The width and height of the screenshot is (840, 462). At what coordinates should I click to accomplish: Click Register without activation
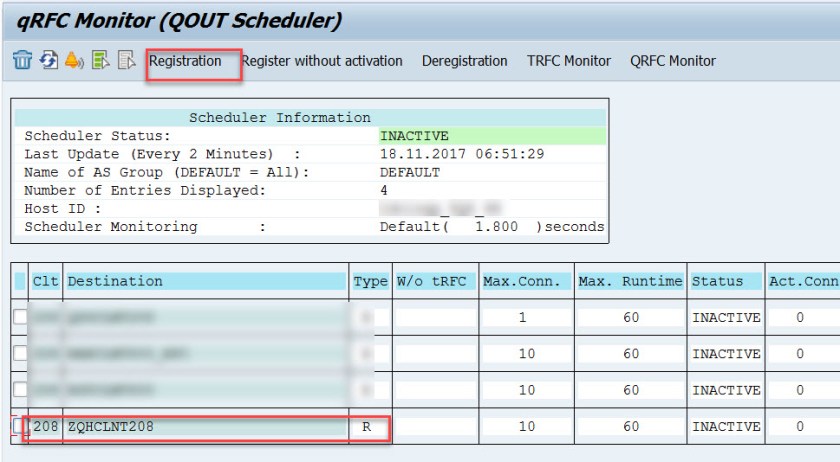click(322, 61)
